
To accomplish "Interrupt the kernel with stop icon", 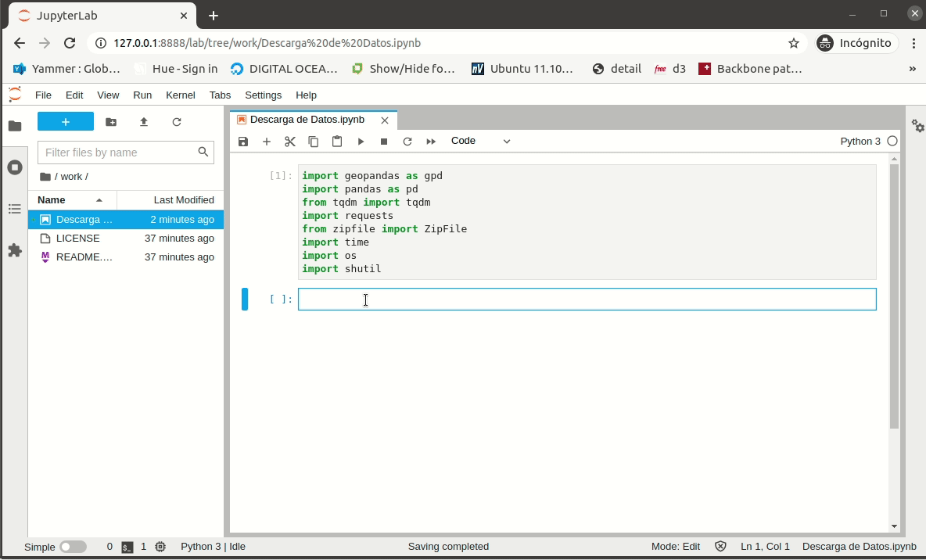I will click(x=384, y=142).
